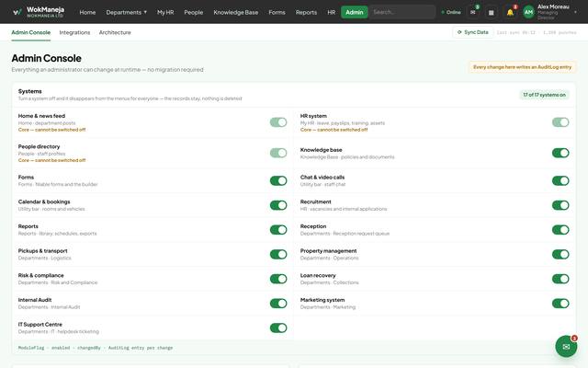Switch off Internal Audit toggle
Screen dimensions: 588x368
(x=278, y=303)
